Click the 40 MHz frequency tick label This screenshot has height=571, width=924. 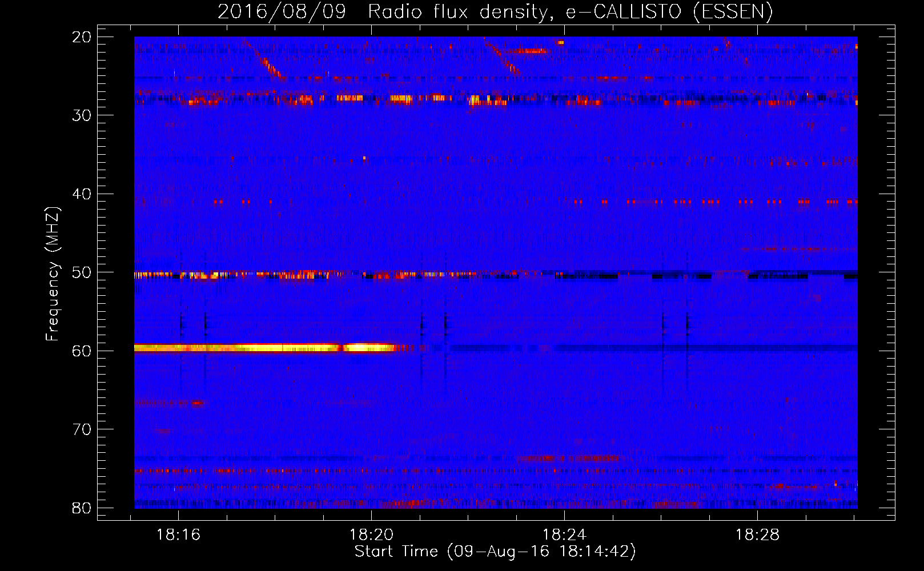[x=82, y=194]
